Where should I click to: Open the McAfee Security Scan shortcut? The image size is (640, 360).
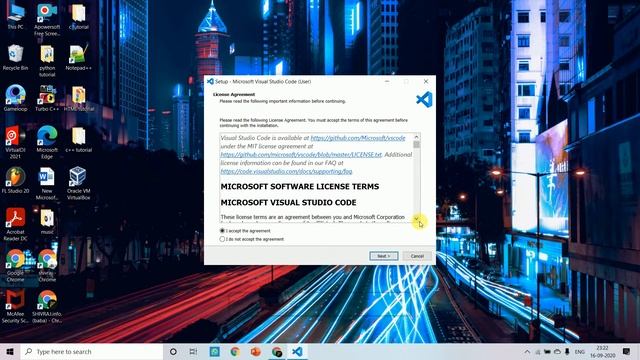click(15, 307)
